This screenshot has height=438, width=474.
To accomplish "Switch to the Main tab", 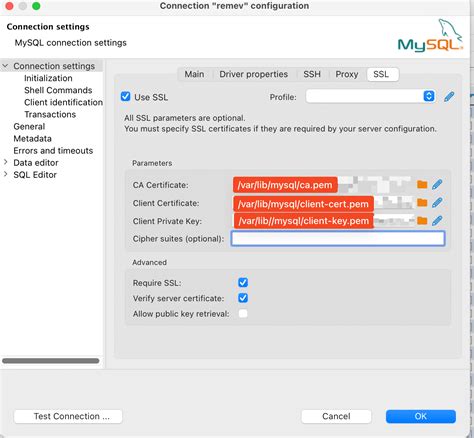I will (x=194, y=74).
